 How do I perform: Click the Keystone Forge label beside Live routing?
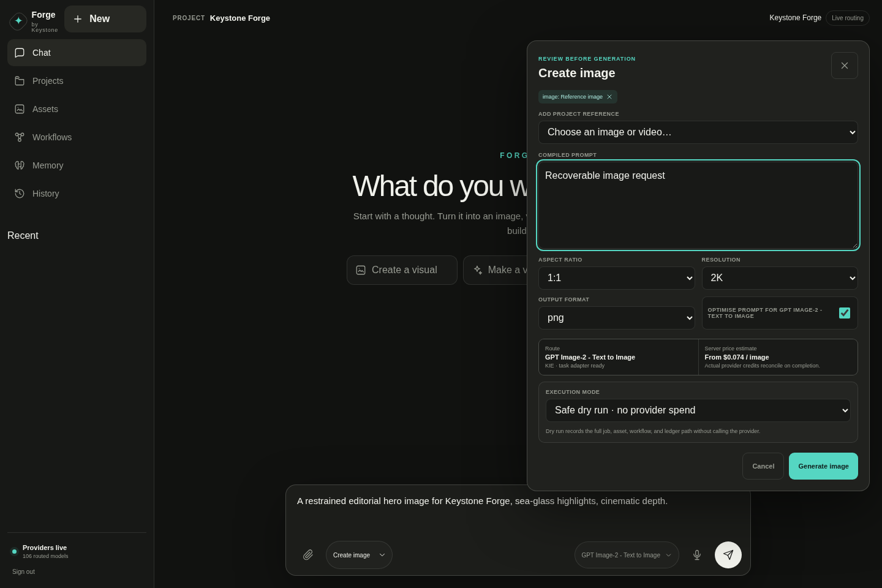795,18
